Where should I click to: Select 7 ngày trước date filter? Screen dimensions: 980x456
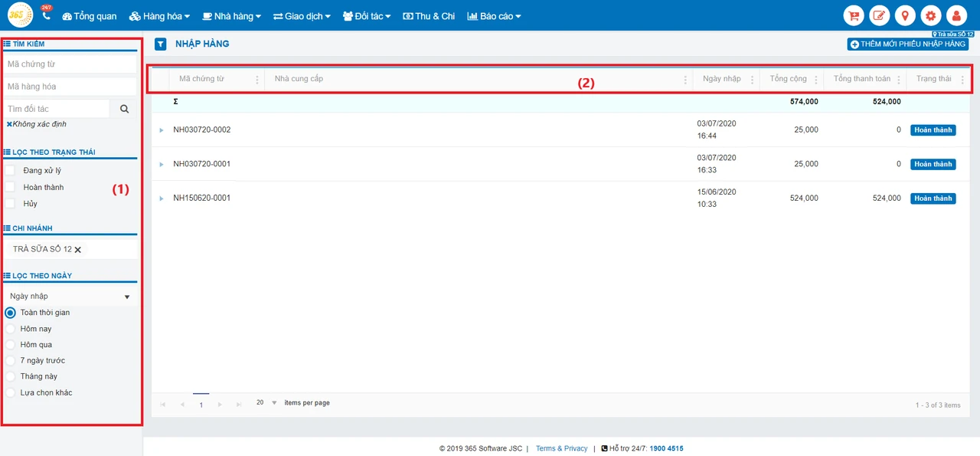click(11, 360)
